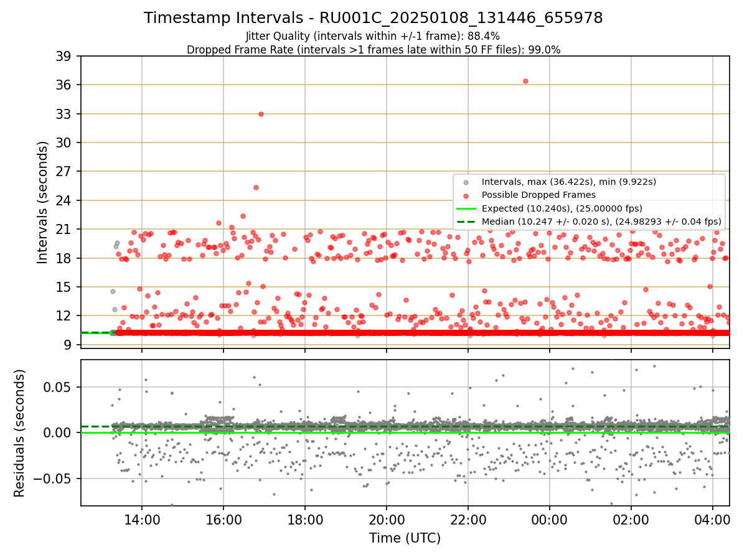This screenshot has width=747, height=560.
Task: Click the red marker icon in the legend
Action: pos(466,195)
